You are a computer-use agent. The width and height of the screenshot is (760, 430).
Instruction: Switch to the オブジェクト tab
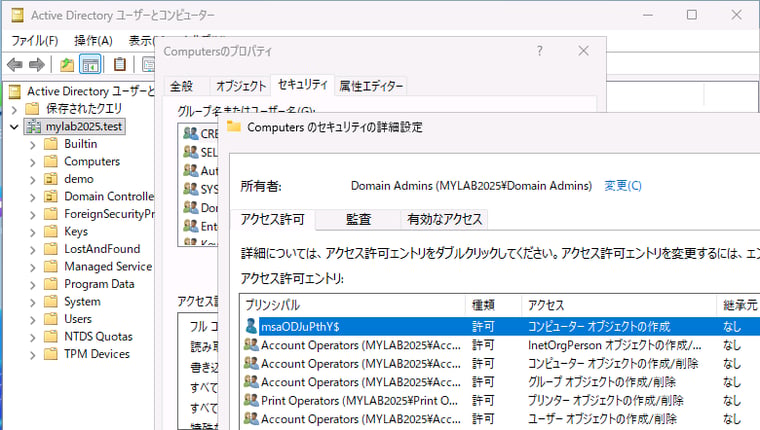pyautogui.click(x=241, y=86)
